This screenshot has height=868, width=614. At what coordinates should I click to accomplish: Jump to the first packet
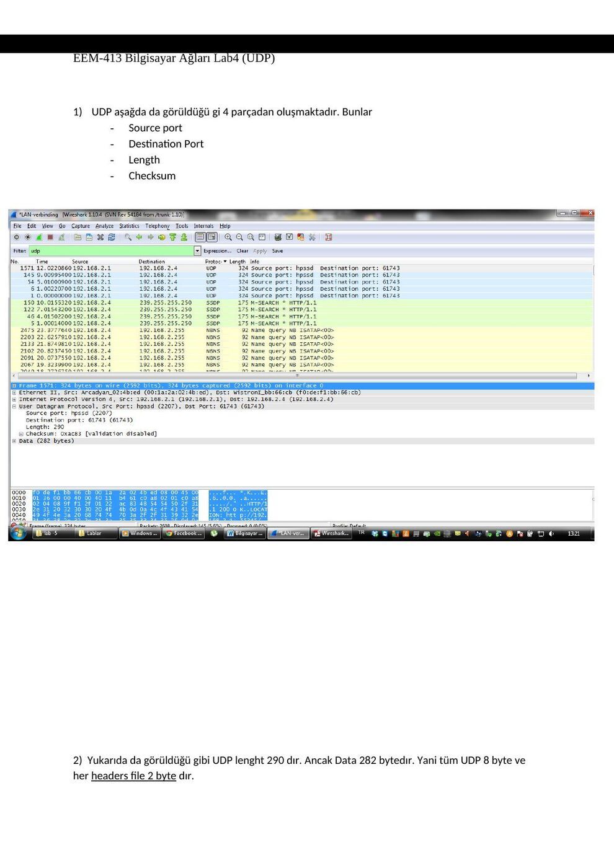pyautogui.click(x=172, y=237)
